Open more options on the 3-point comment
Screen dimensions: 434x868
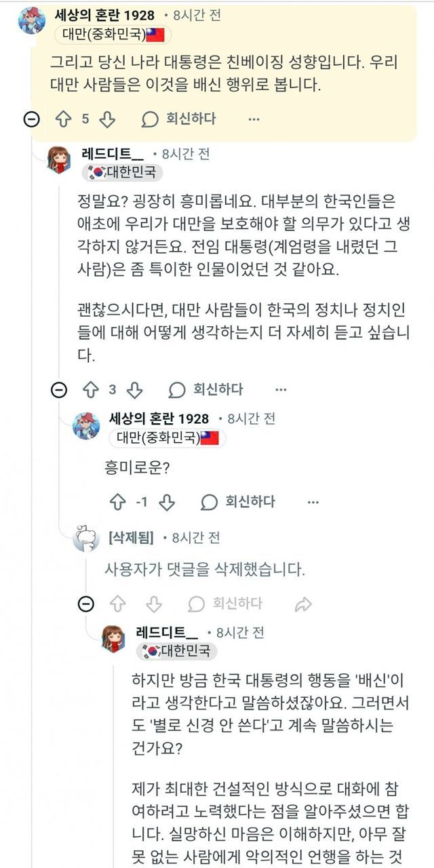(281, 390)
